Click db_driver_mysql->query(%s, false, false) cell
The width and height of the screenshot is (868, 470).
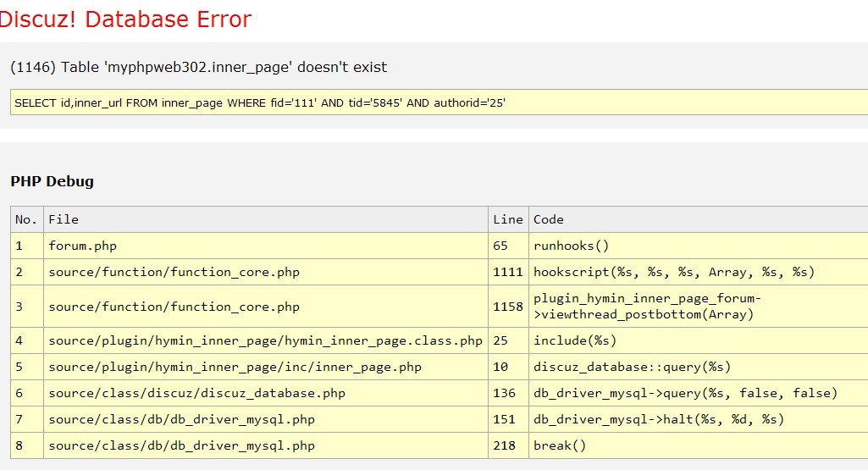pyautogui.click(x=699, y=393)
